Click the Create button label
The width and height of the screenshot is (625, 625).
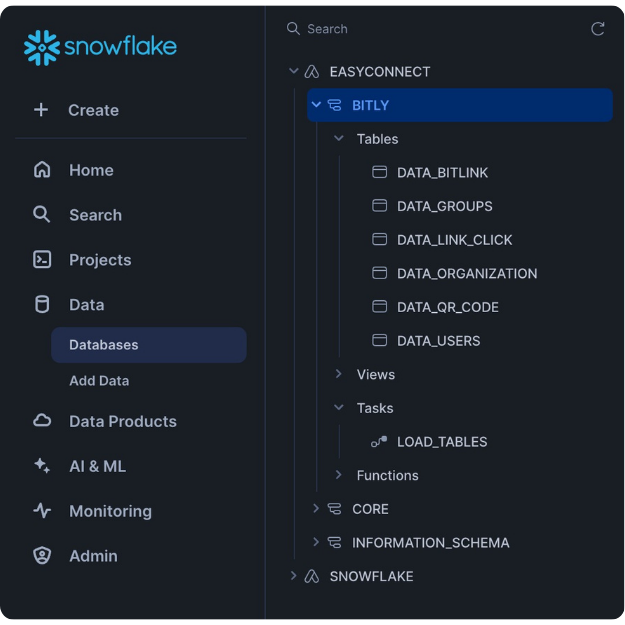tap(93, 110)
